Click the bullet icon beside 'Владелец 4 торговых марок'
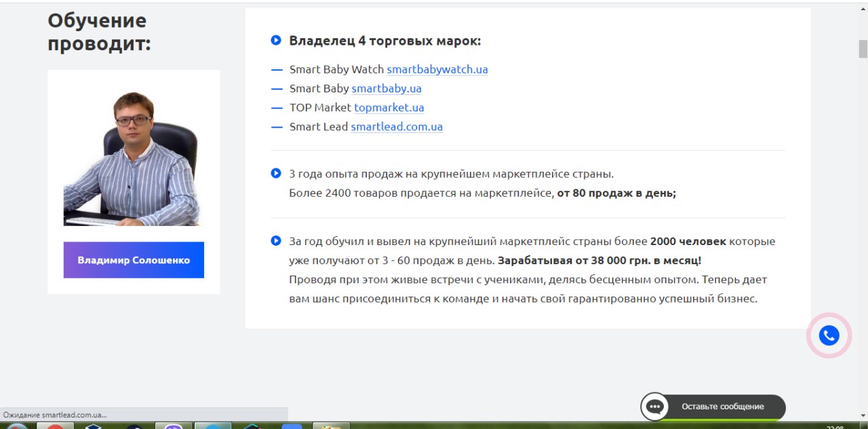Screen dimensions: 868x429 [x=276, y=40]
